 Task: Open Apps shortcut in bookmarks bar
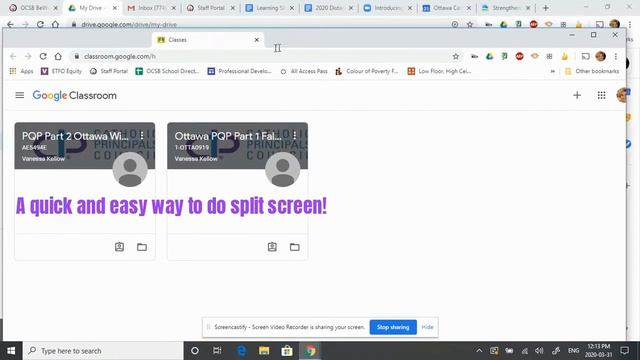pos(22,71)
